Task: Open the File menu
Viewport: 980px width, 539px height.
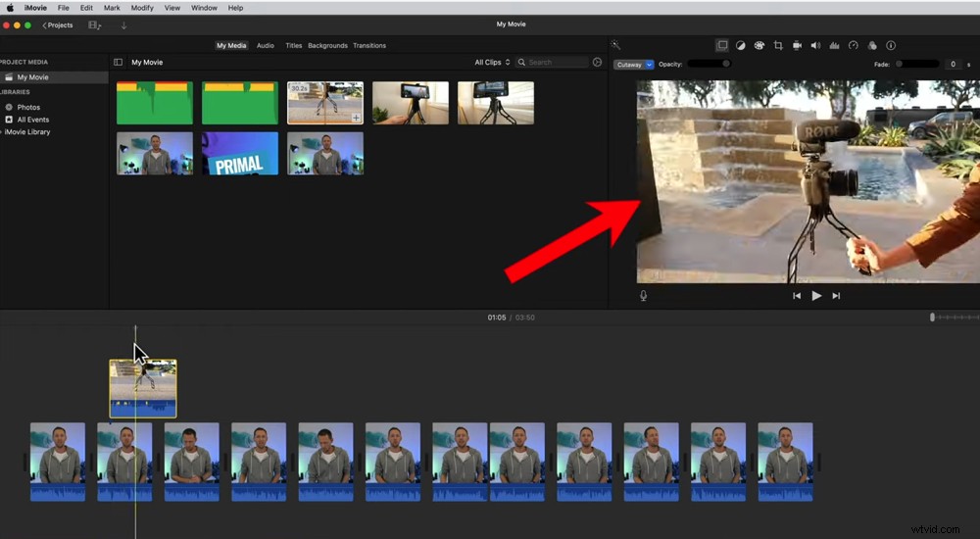Action: (63, 8)
